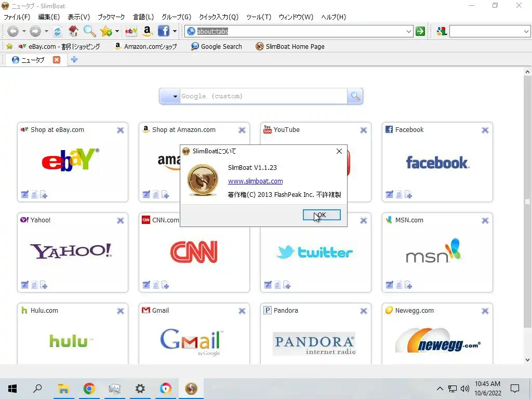This screenshot has width=532, height=399.
Task: Click OK in the SlimBoat about dialog
Action: (322, 215)
